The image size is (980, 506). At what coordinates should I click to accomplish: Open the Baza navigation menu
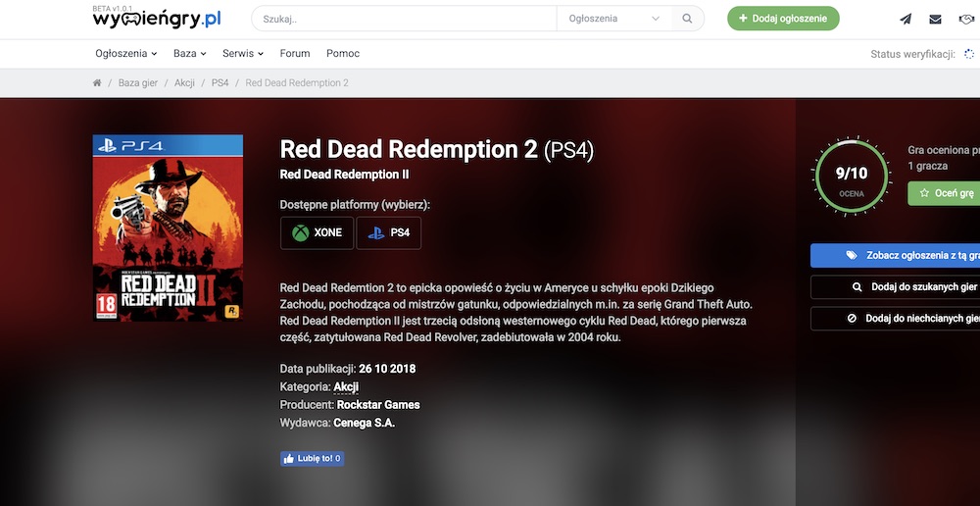tap(190, 54)
